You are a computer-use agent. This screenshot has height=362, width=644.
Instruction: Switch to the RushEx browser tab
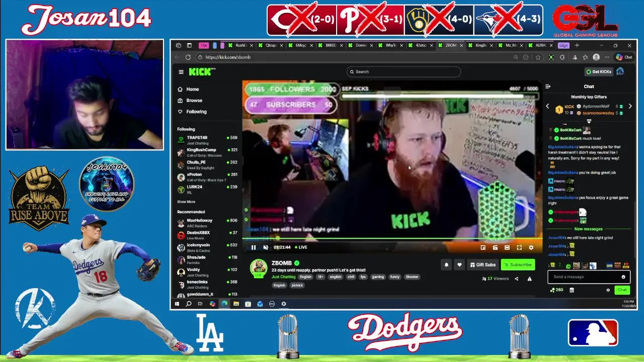coord(241,45)
